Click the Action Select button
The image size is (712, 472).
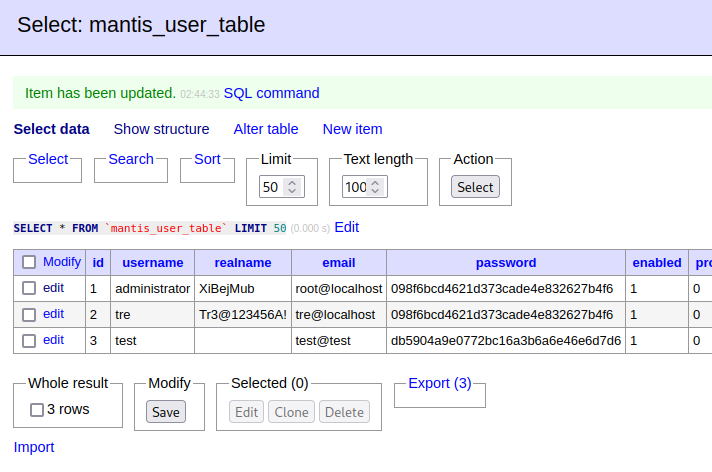(x=475, y=187)
